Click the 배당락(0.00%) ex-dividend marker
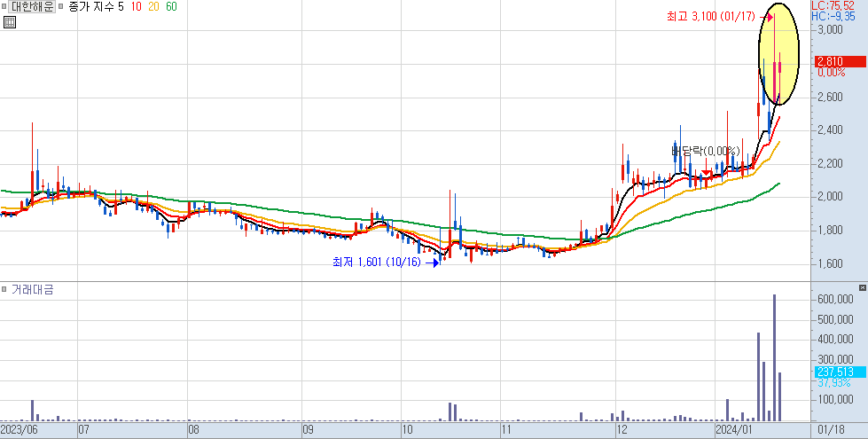 tap(706, 151)
